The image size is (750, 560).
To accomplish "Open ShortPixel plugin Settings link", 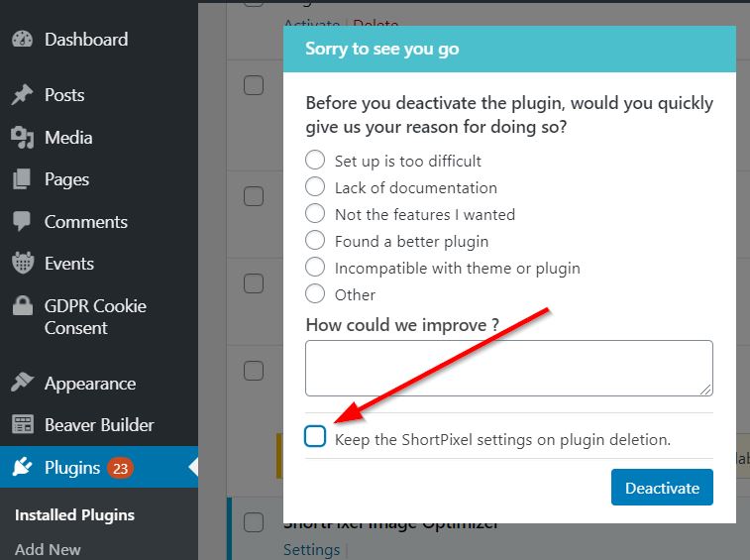I will [311, 549].
